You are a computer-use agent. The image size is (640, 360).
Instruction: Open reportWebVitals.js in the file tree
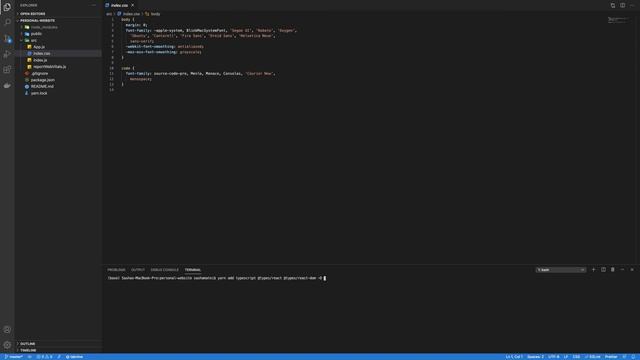(x=49, y=67)
